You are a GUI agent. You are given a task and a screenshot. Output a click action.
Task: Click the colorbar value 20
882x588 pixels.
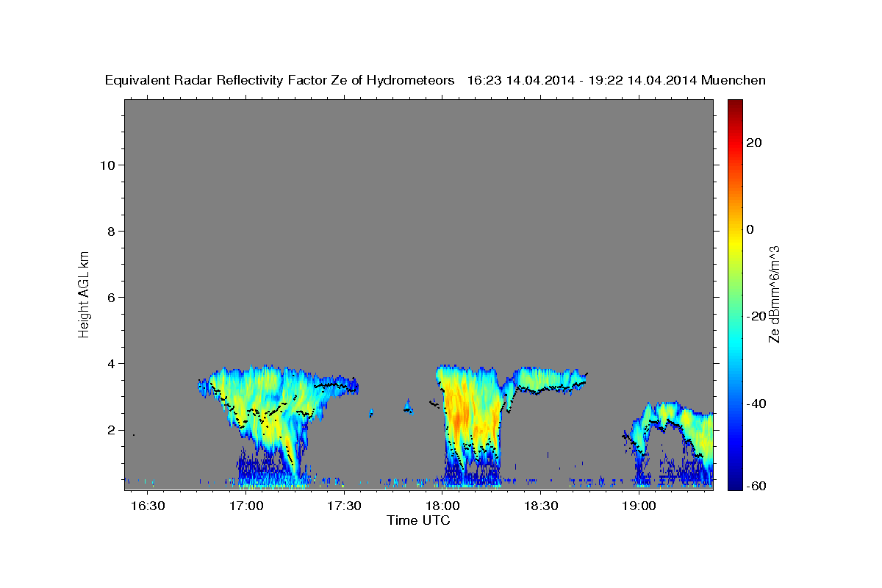point(755,143)
